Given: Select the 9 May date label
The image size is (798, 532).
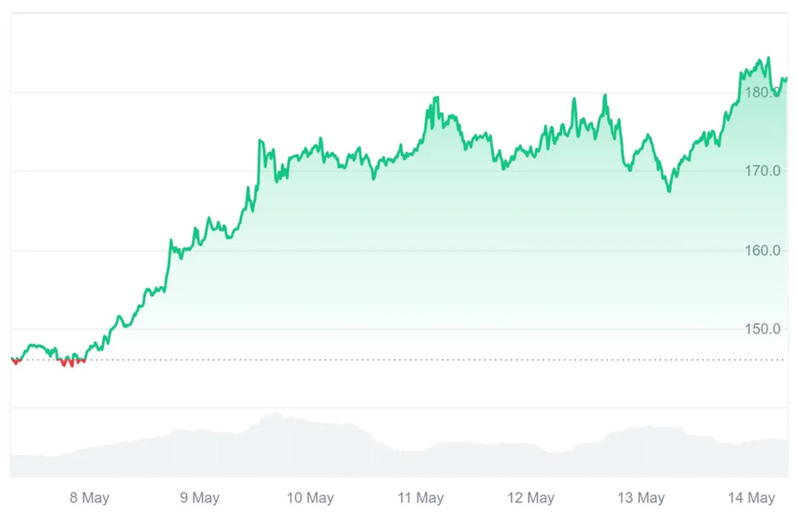Looking at the screenshot, I should tap(199, 498).
